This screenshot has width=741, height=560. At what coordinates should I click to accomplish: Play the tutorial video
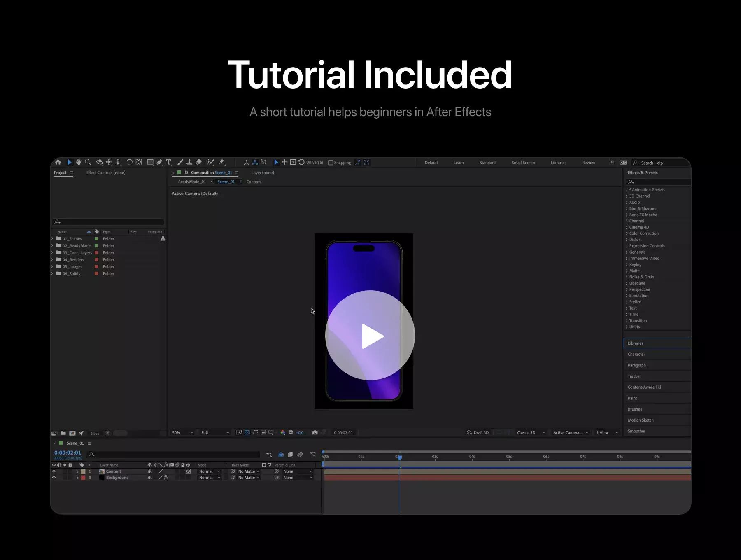pyautogui.click(x=370, y=335)
